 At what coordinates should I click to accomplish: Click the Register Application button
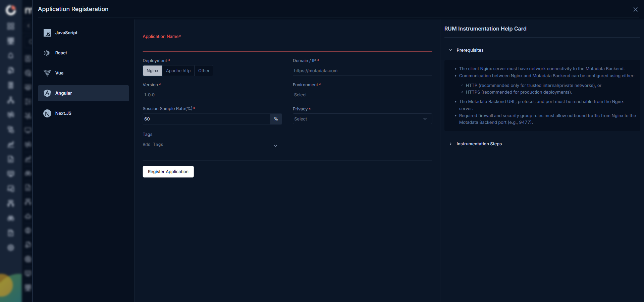coord(168,172)
